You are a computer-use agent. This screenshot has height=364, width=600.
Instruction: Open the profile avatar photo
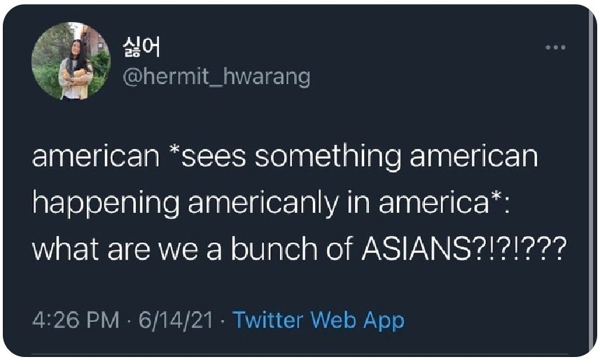pos(71,61)
